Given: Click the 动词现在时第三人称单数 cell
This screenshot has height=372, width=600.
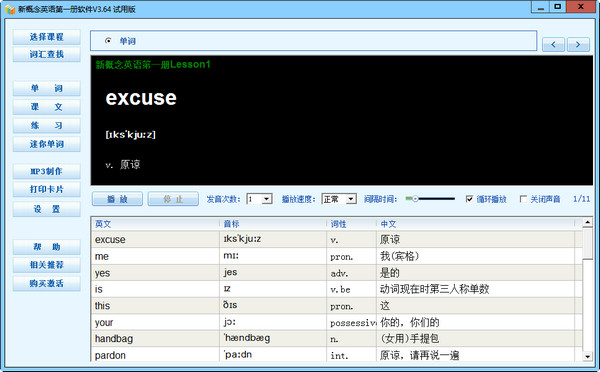Looking at the screenshot, I should [476, 289].
